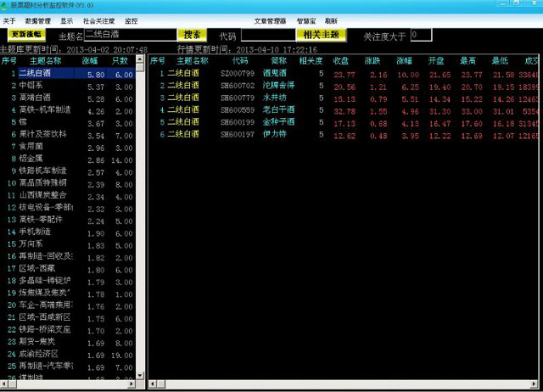
Task: Select 铁路机车制造 theme row
Action: pos(68,171)
